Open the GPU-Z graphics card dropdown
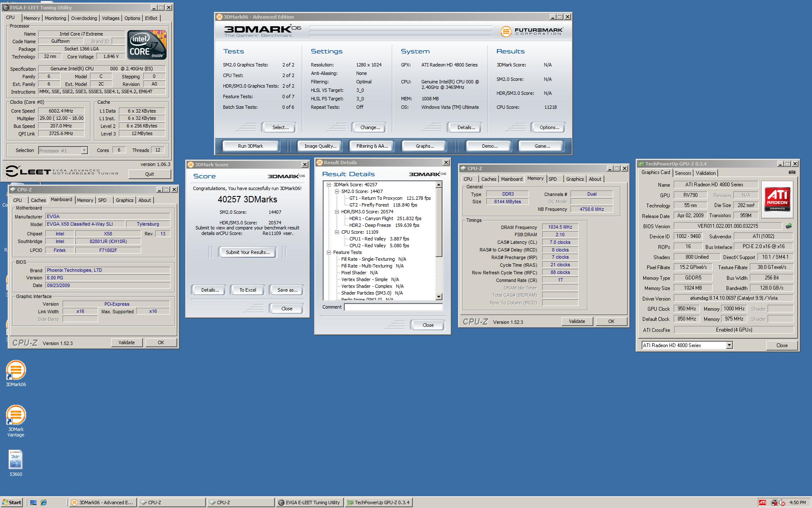Image resolution: width=812 pixels, height=508 pixels. click(729, 345)
